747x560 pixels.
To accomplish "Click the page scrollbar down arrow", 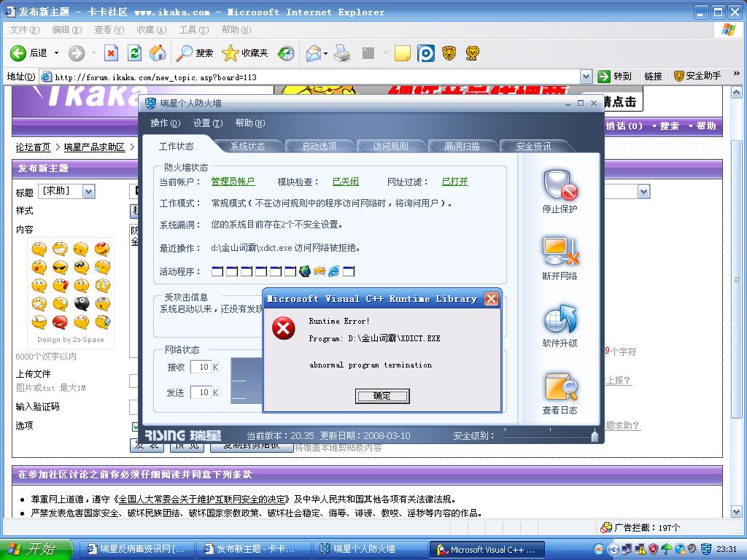I will pyautogui.click(x=736, y=512).
